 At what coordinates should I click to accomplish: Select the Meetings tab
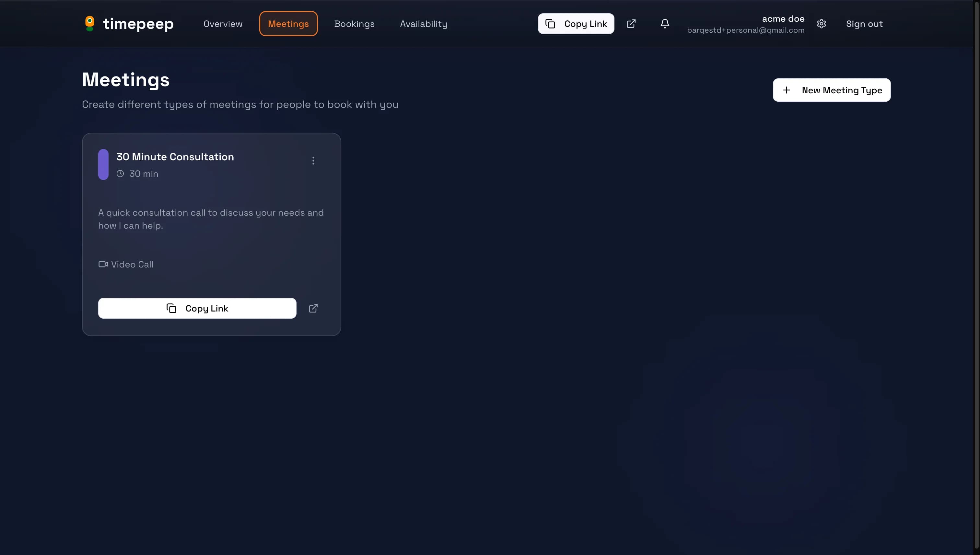pos(288,24)
